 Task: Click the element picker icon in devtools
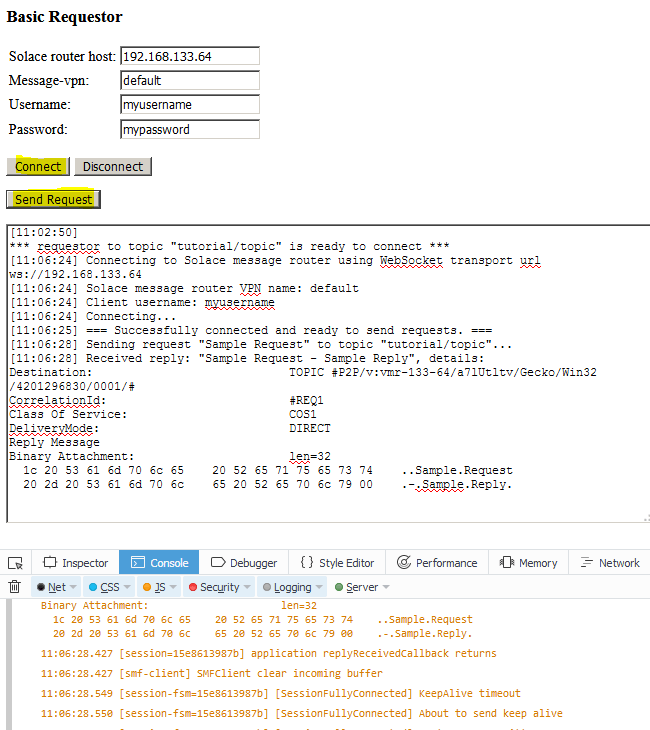(x=15, y=563)
